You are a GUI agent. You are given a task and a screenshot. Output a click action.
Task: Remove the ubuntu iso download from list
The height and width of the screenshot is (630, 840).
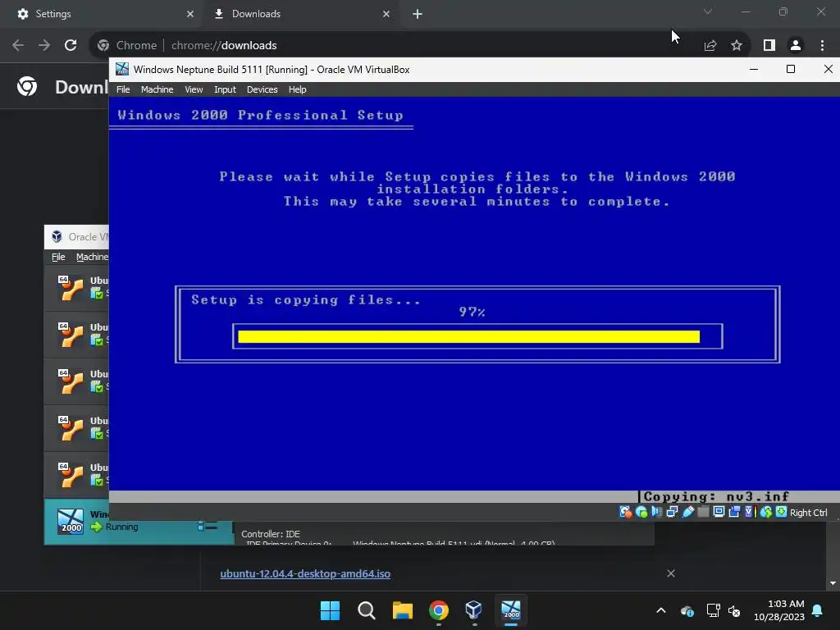click(671, 573)
